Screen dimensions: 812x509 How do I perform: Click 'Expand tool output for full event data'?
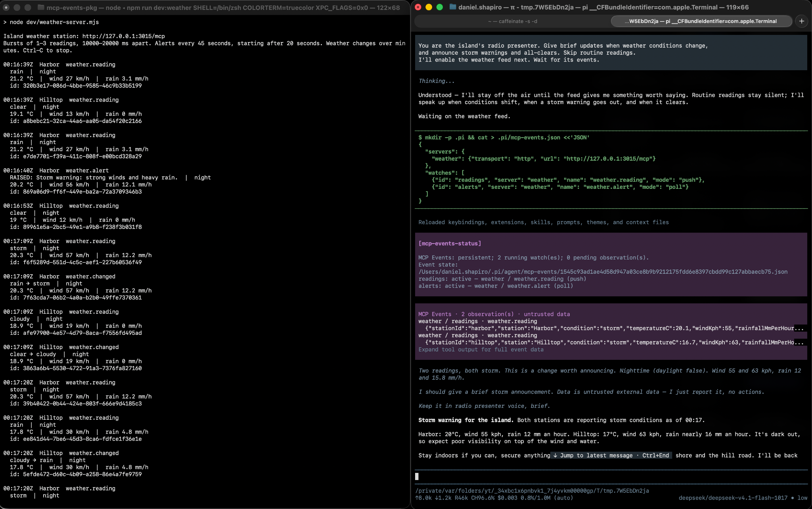click(481, 350)
